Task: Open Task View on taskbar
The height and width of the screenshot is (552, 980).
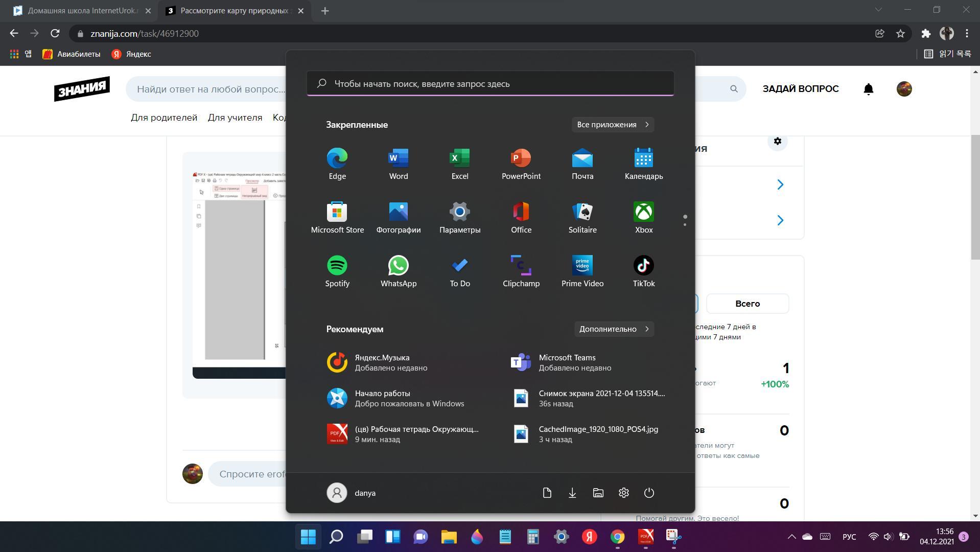Action: [x=364, y=537]
